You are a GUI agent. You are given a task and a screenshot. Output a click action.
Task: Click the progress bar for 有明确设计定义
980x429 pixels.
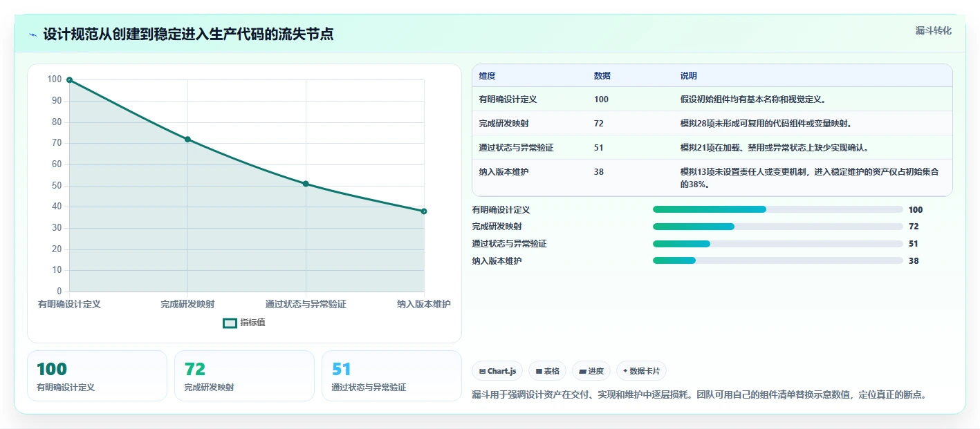(x=778, y=209)
